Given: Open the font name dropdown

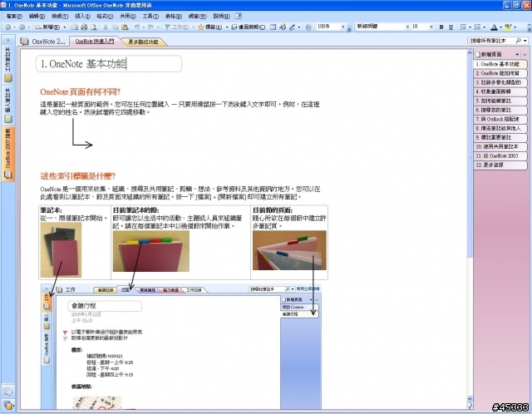Looking at the screenshot, I should pos(407,27).
